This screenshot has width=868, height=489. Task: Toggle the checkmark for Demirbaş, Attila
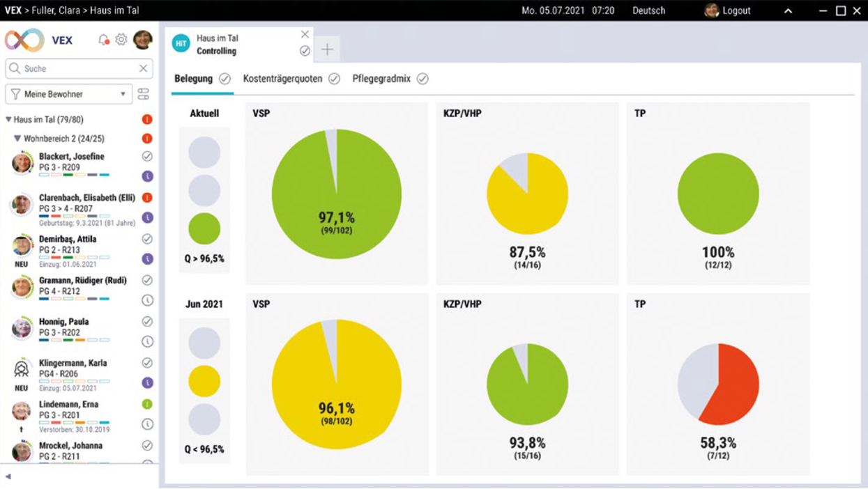pyautogui.click(x=147, y=239)
